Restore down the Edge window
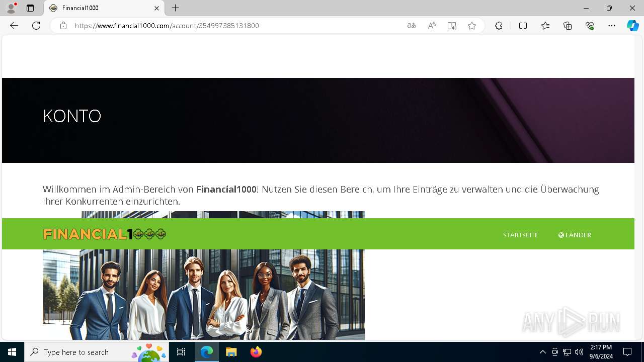The image size is (644, 362). click(x=609, y=8)
